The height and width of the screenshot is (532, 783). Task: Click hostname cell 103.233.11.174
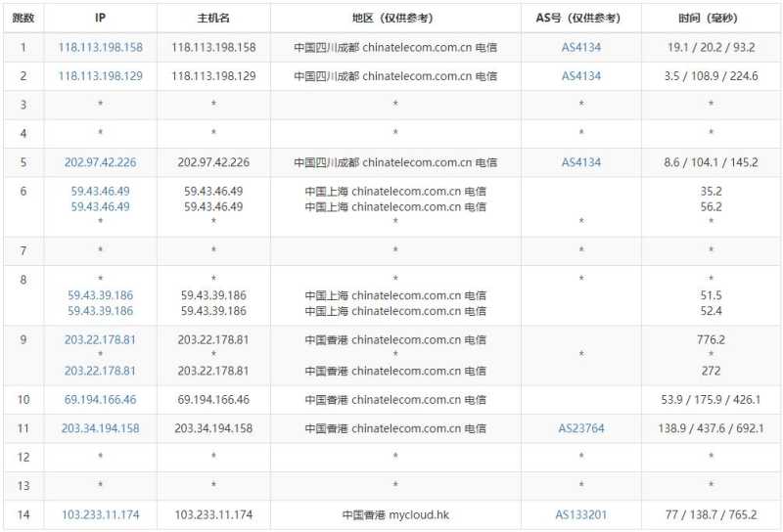coord(213,514)
